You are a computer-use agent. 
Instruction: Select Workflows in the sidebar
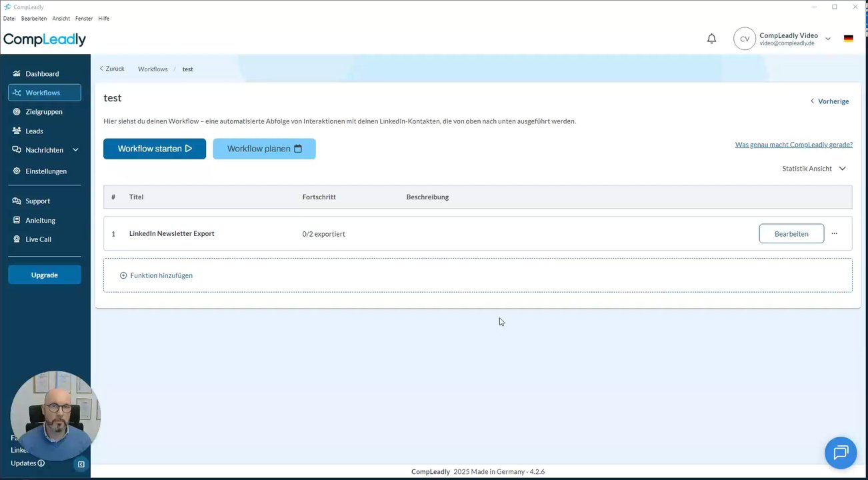pyautogui.click(x=45, y=93)
